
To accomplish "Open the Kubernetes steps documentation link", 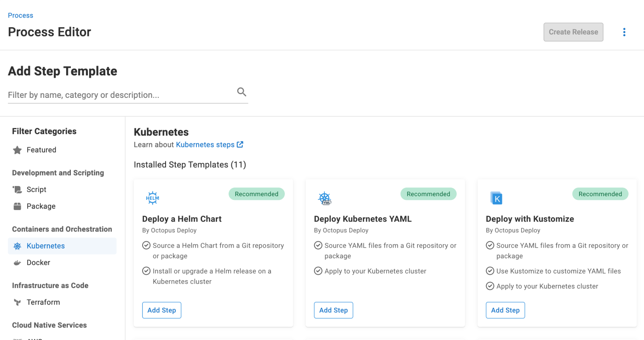I will pos(205,144).
